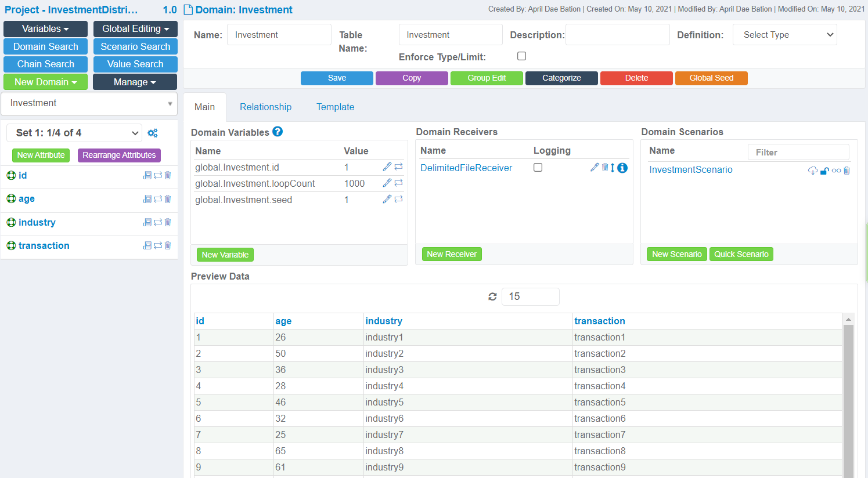Refresh preview data with circular arrows icon
This screenshot has width=868, height=478.
click(492, 296)
